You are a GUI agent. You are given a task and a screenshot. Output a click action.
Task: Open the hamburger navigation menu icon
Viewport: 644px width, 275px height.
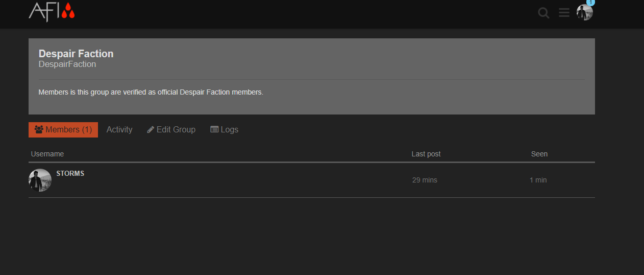coord(564,13)
